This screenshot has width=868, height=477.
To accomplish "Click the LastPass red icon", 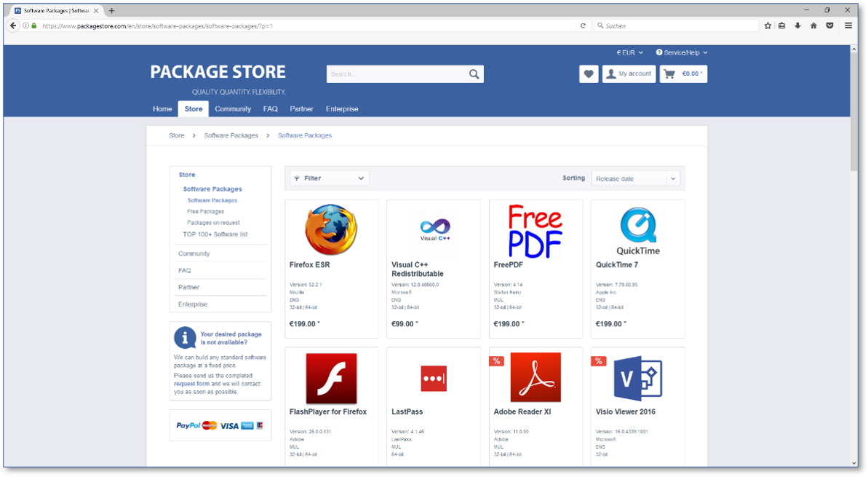I will (434, 379).
